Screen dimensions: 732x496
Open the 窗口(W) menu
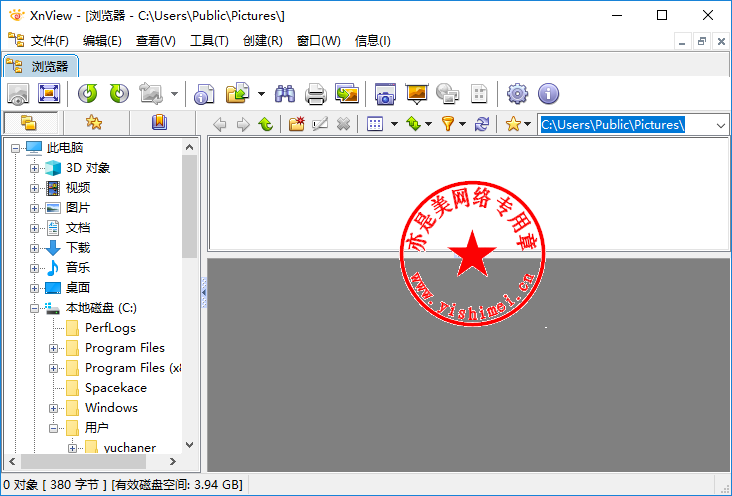point(318,41)
